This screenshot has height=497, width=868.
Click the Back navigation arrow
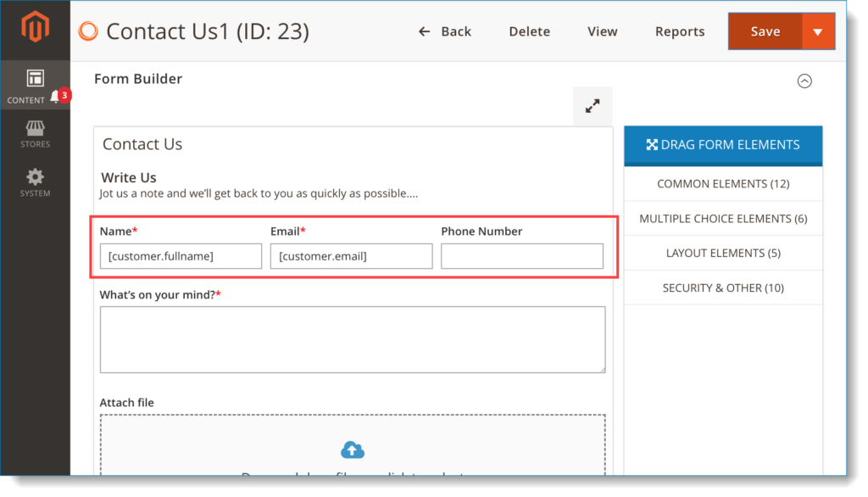point(424,31)
